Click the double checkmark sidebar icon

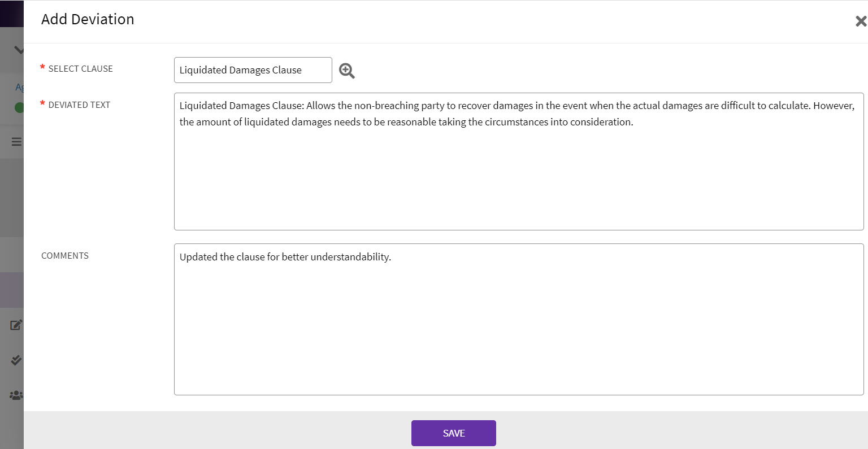click(x=16, y=360)
